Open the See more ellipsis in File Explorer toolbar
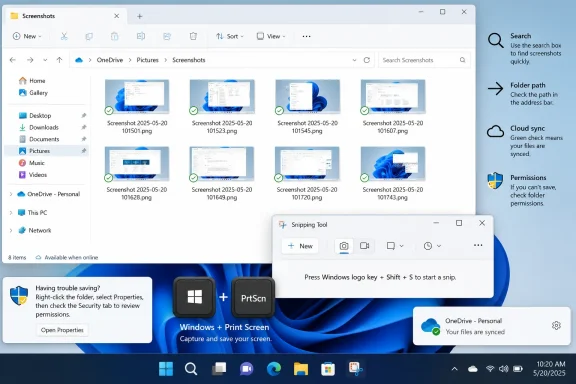 pyautogui.click(x=306, y=36)
